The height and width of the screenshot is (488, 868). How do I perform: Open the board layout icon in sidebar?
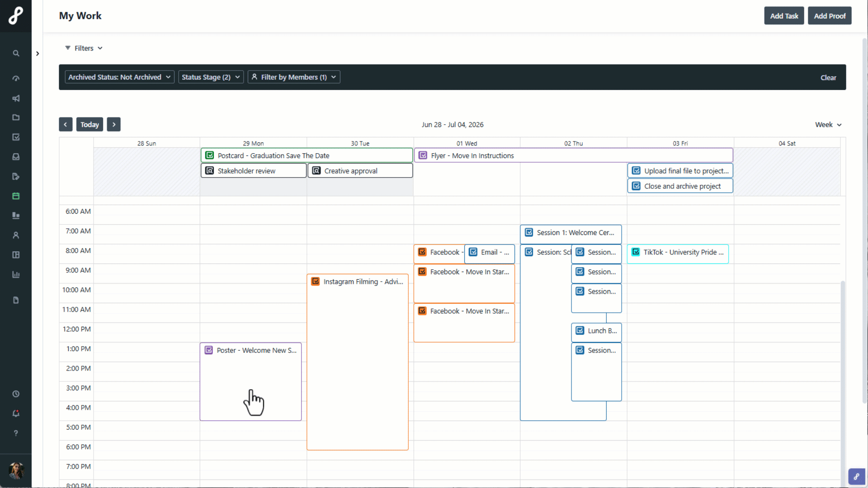(x=16, y=255)
